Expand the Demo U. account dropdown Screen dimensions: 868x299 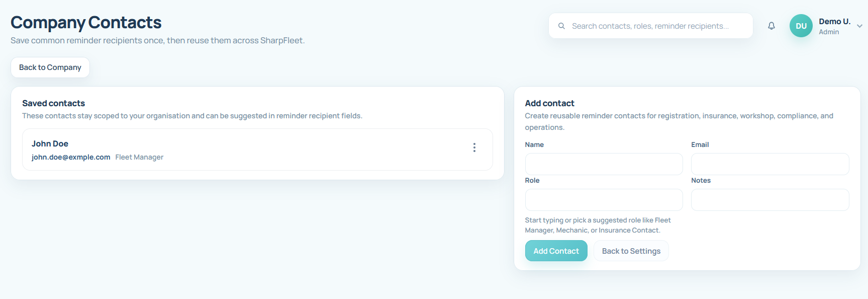(859, 26)
